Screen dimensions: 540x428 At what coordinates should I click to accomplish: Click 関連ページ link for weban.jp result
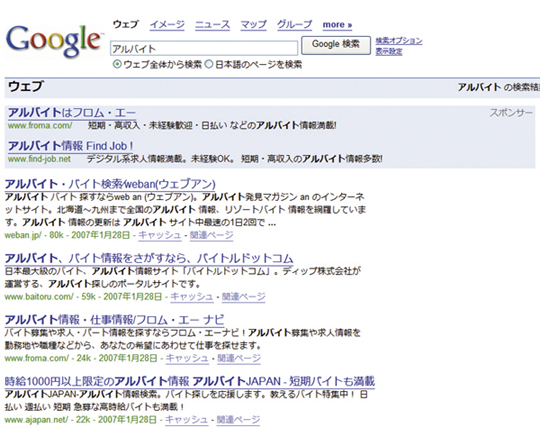211,235
